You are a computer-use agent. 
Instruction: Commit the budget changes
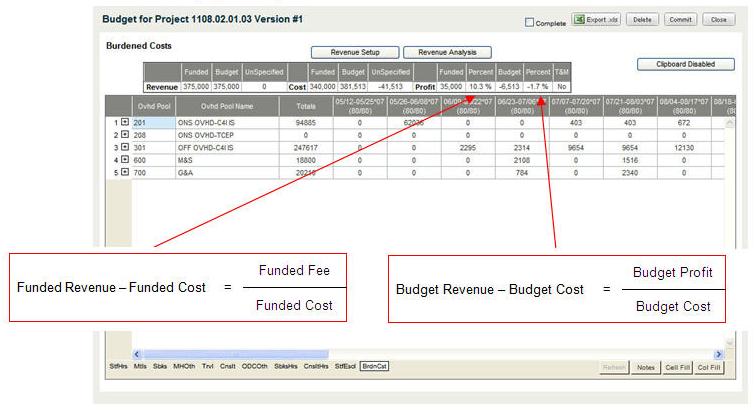(x=680, y=20)
